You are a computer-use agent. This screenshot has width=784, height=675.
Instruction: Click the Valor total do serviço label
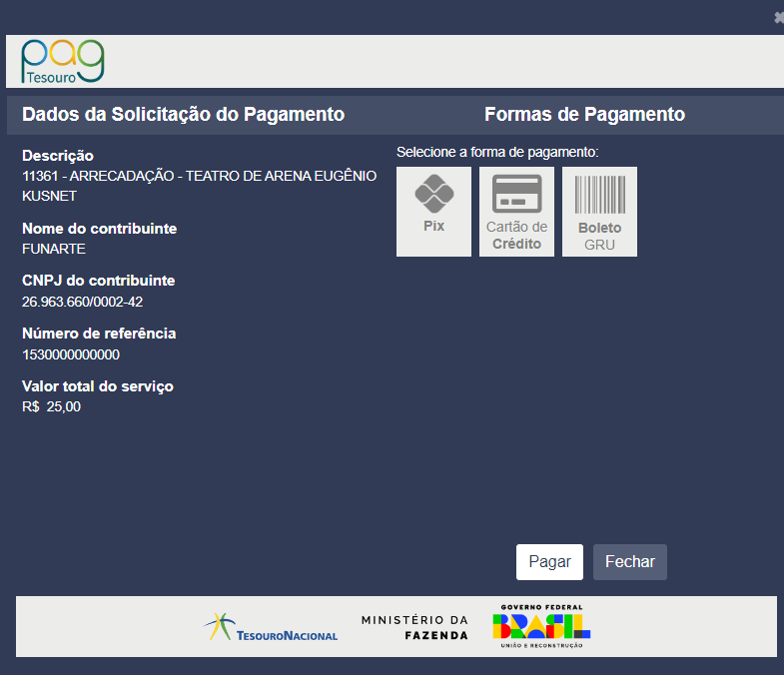tap(98, 386)
